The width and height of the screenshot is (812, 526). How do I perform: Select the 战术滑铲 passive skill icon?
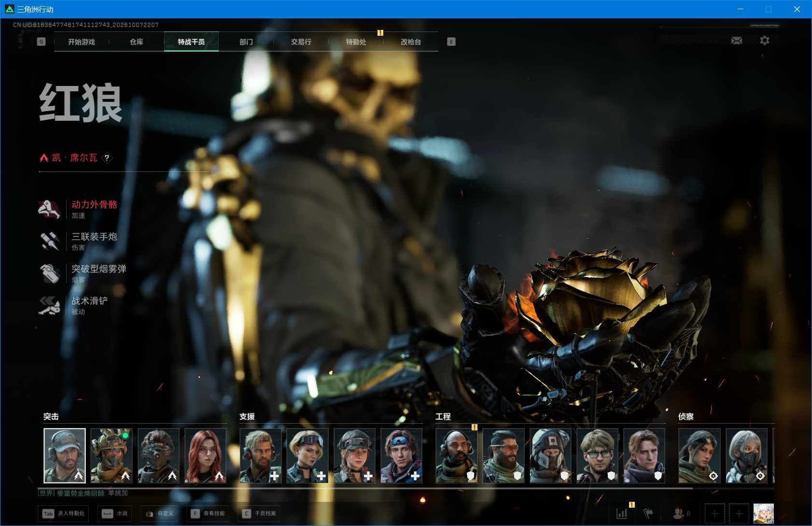tap(49, 305)
